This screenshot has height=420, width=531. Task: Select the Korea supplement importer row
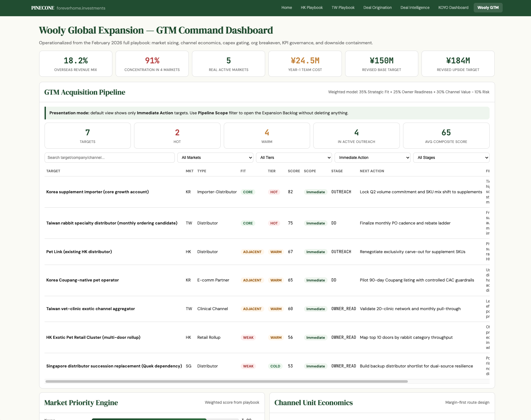coord(97,192)
